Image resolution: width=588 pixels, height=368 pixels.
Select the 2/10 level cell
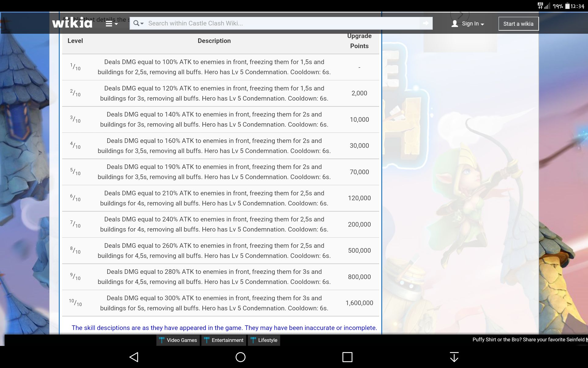coord(75,93)
